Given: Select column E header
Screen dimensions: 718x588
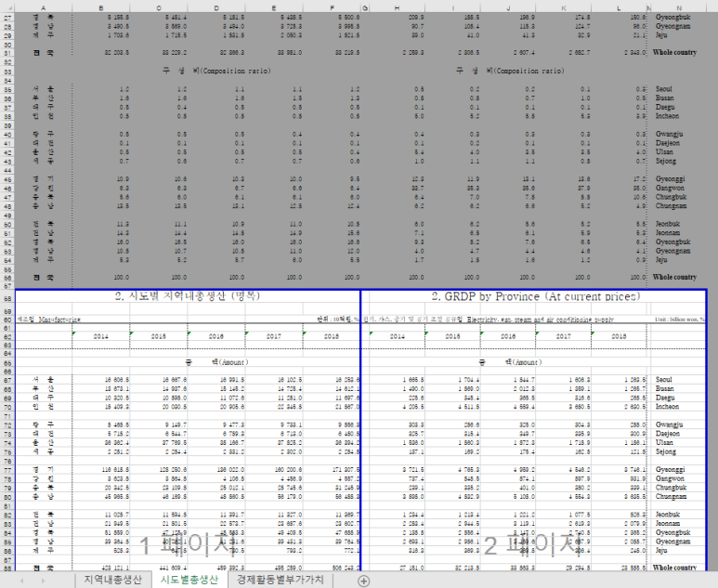Looking at the screenshot, I should pyautogui.click(x=274, y=7).
